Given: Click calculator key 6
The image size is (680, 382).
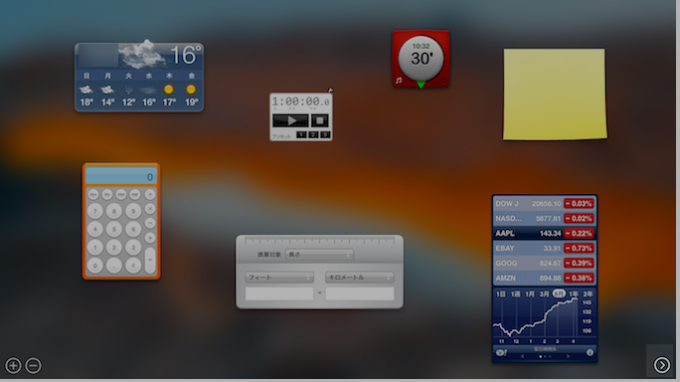Looking at the screenshot, I should point(133,229).
